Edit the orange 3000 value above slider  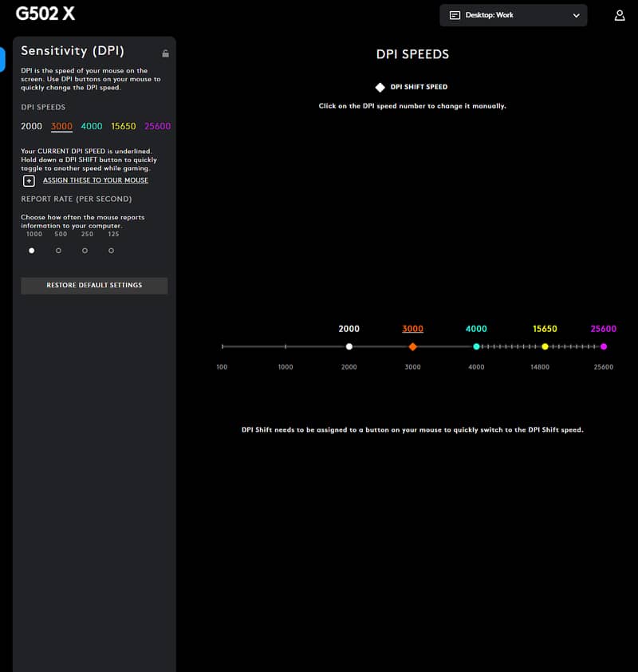point(413,329)
